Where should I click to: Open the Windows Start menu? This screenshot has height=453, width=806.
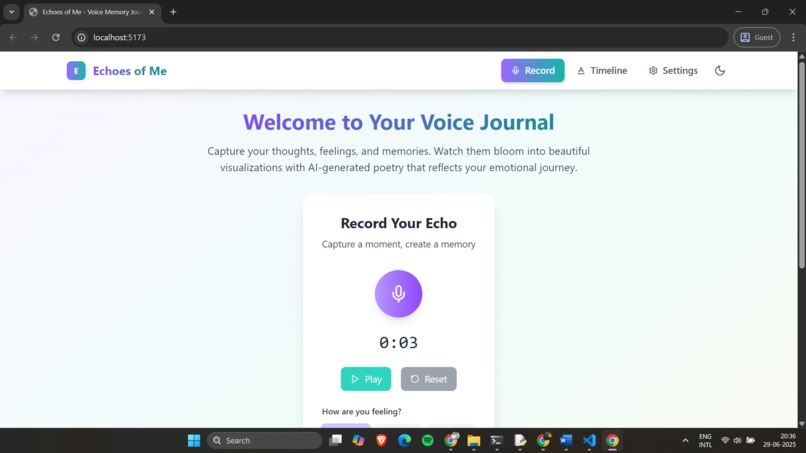click(194, 441)
